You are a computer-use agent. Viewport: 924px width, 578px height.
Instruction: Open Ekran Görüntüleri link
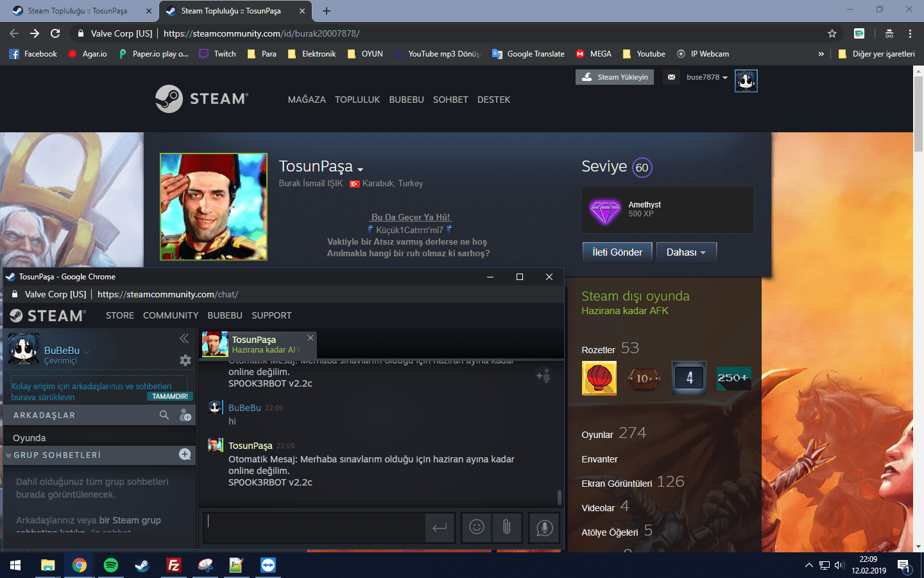click(x=617, y=484)
